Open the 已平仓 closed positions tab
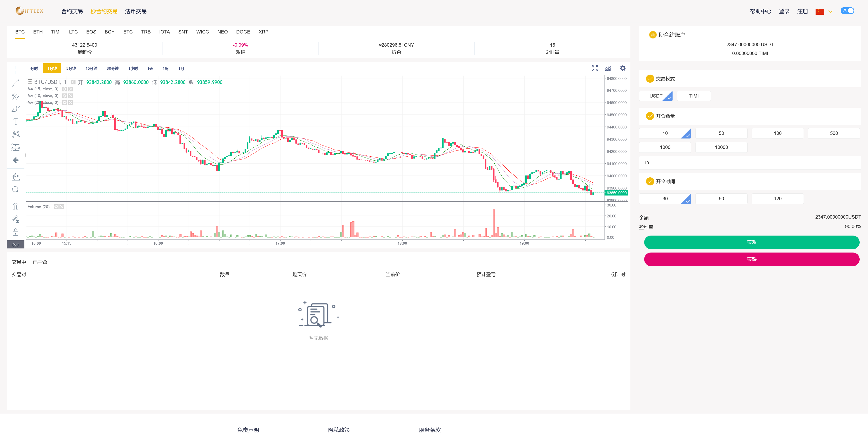 coord(40,262)
